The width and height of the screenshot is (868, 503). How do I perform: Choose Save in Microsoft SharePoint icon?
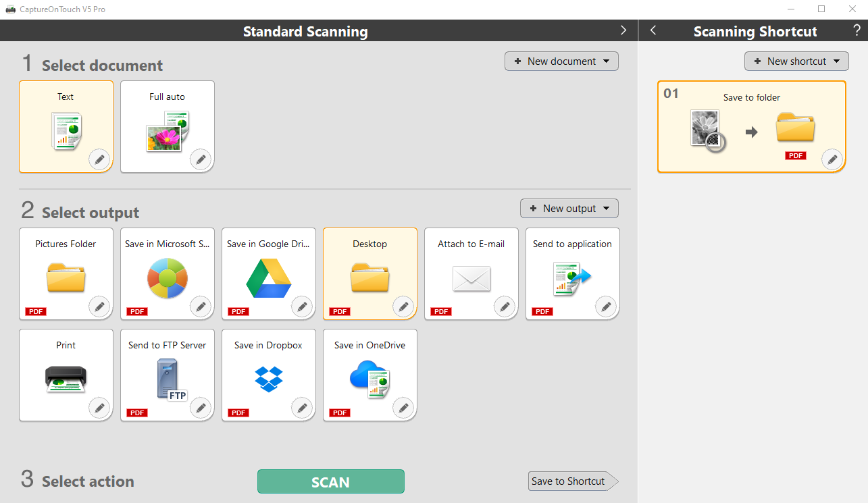pos(168,279)
